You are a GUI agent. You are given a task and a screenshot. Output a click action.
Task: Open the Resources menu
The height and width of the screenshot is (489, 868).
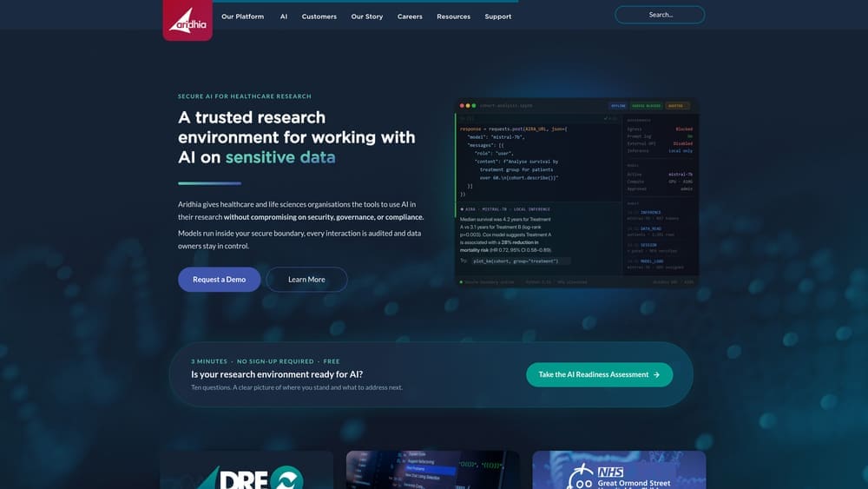click(x=453, y=17)
